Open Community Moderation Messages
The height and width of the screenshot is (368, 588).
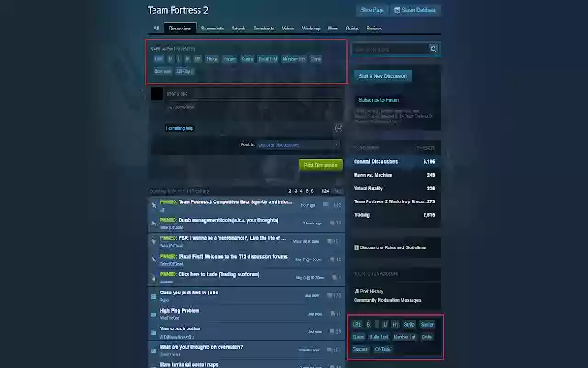[x=387, y=300]
